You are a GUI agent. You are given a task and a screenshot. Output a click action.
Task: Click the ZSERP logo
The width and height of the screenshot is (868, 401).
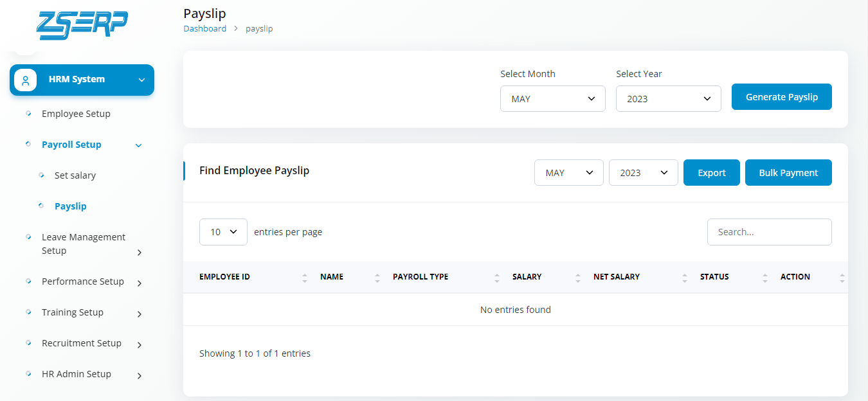(82, 26)
